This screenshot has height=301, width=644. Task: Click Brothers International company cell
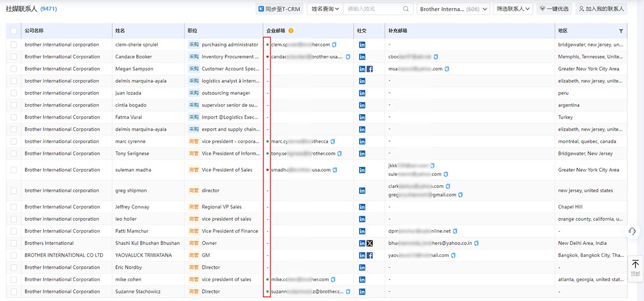(x=49, y=243)
